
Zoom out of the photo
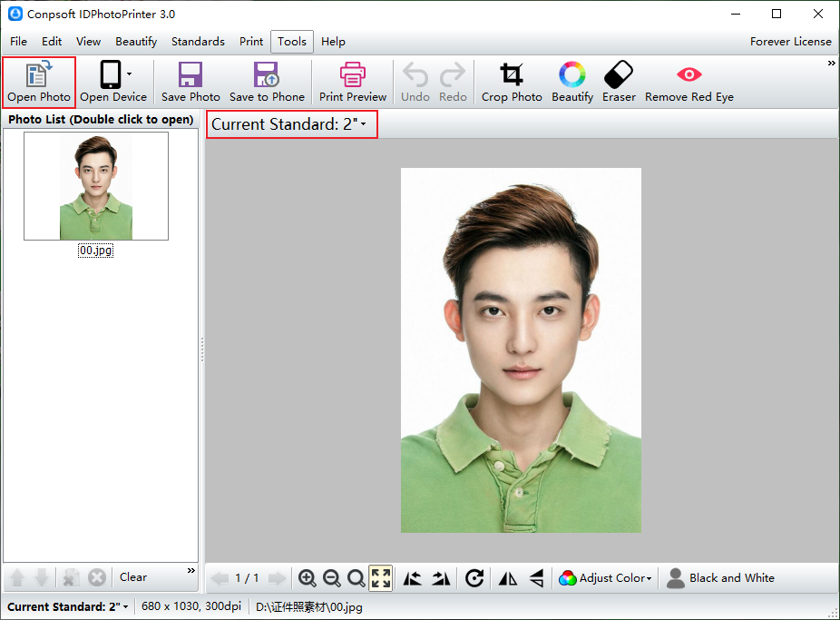point(332,578)
